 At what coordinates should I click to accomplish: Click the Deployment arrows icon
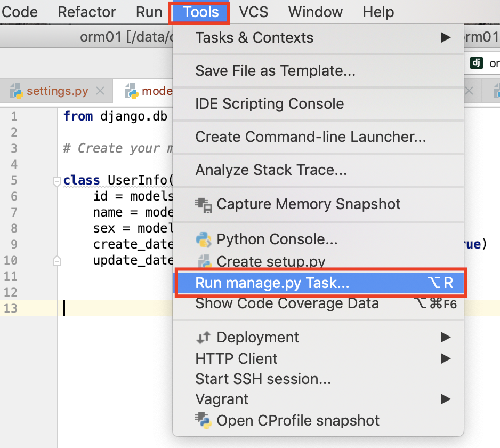[204, 338]
